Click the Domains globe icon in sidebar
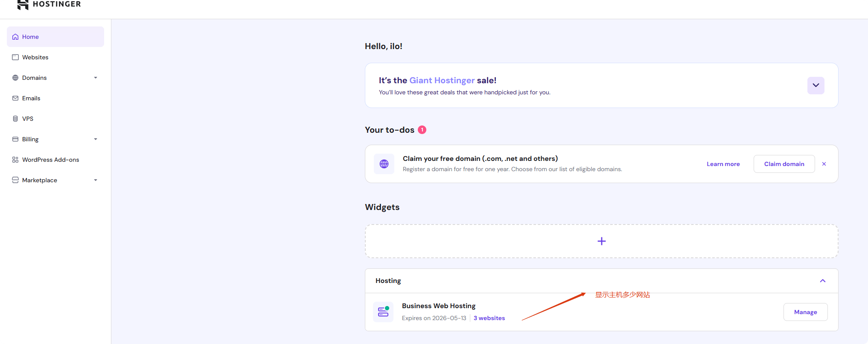The height and width of the screenshot is (344, 868). [x=15, y=78]
